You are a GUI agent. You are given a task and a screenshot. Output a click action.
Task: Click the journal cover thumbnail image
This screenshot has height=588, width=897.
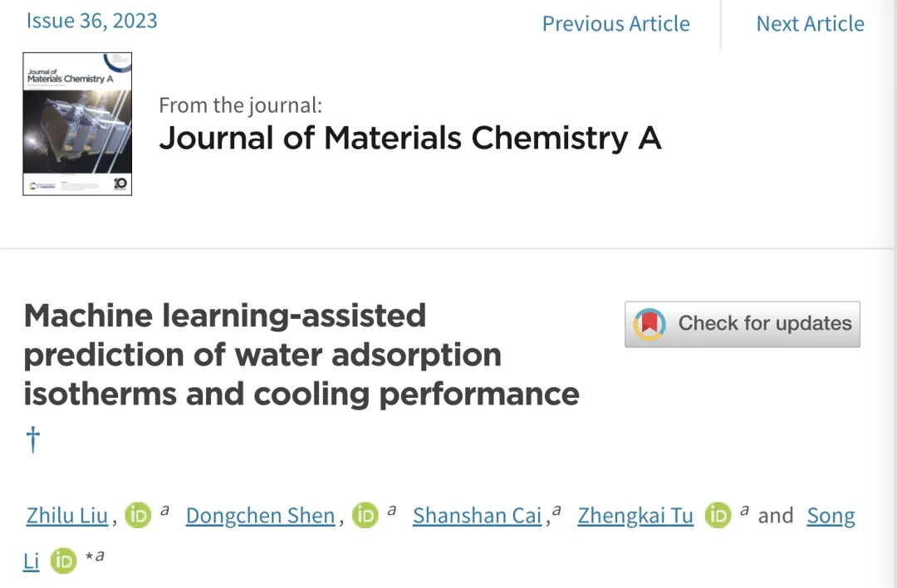(x=77, y=124)
